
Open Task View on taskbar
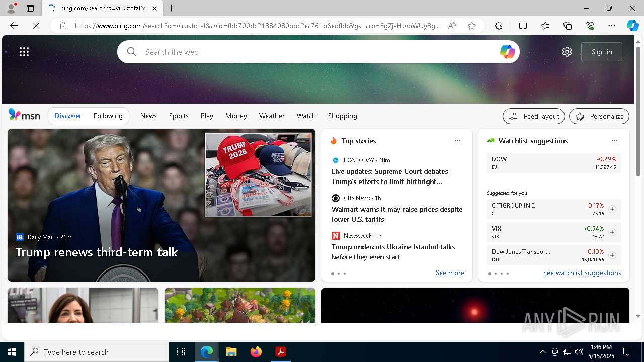[x=181, y=352]
